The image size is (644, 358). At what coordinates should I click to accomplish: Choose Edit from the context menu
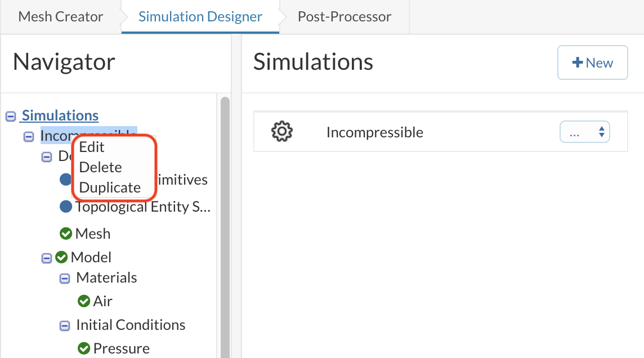[x=92, y=147]
